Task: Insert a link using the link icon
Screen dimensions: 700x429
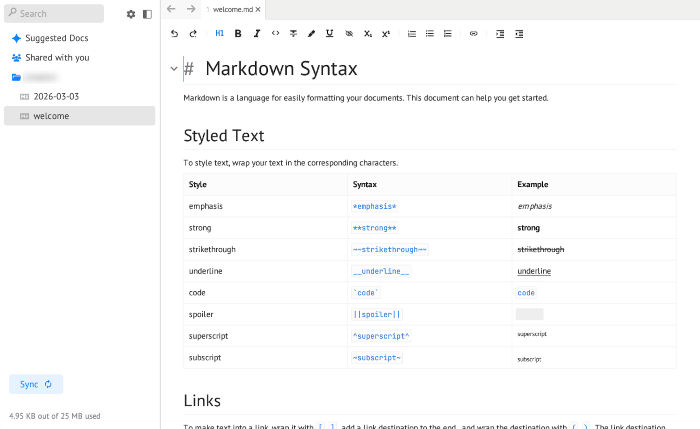Action: pyautogui.click(x=474, y=33)
